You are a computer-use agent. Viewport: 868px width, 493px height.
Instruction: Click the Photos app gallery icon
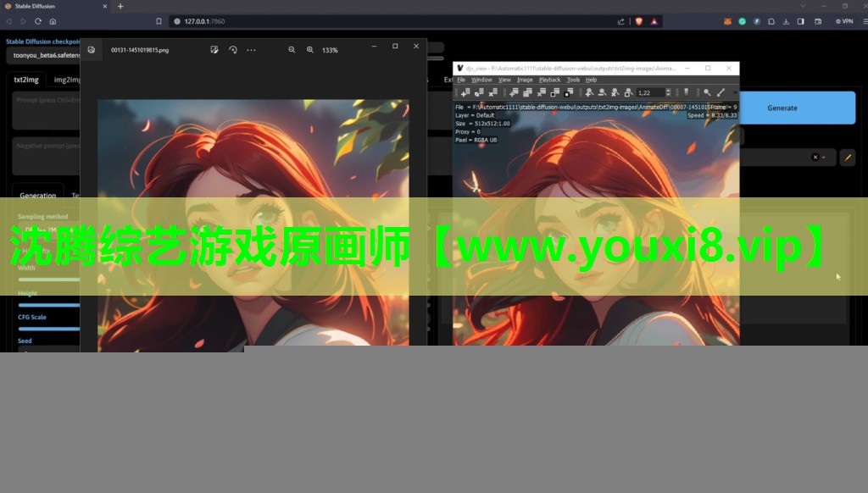pyautogui.click(x=92, y=50)
